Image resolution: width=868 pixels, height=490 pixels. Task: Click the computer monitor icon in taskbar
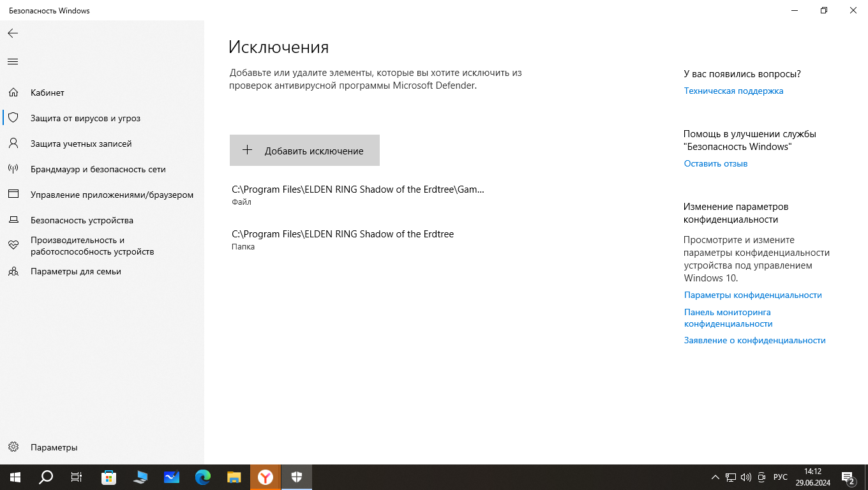[x=140, y=477]
